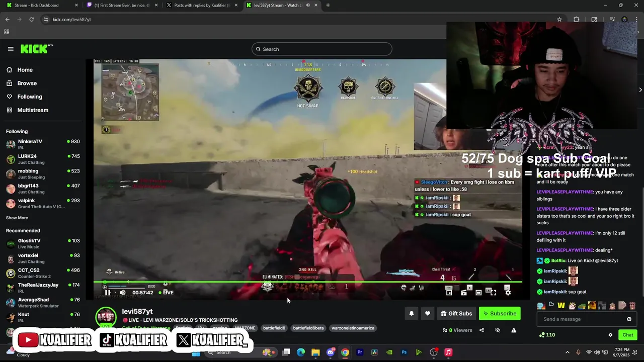The height and width of the screenshot is (362, 644).
Task: Mute the stream volume speaker icon
Action: 122,293
